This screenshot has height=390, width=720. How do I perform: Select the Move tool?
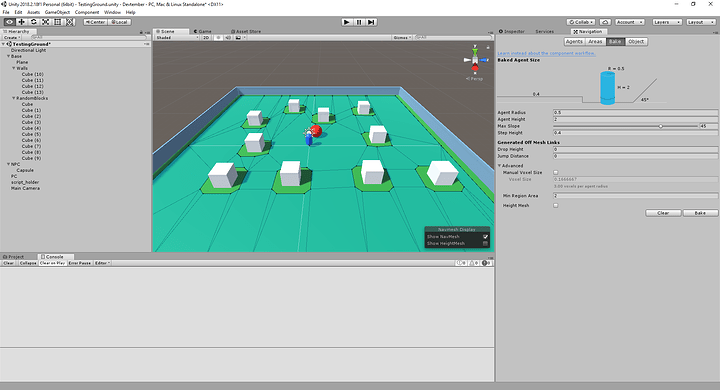(x=21, y=22)
